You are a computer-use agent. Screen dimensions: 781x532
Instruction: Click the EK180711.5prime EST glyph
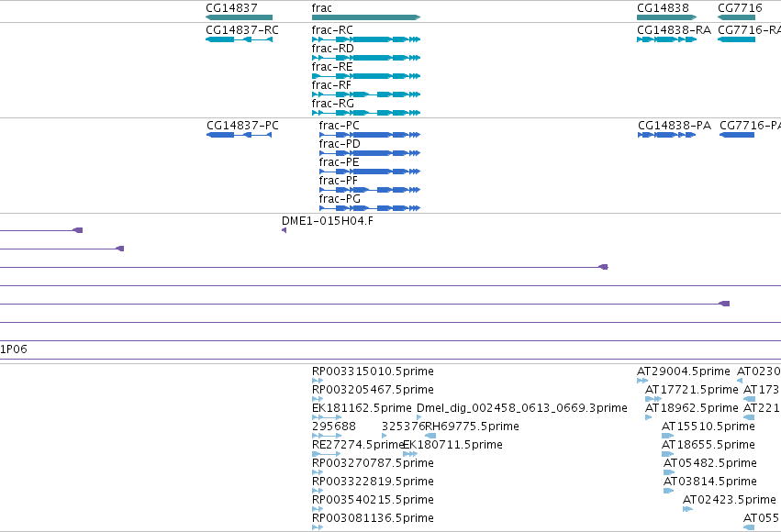pyautogui.click(x=410, y=454)
